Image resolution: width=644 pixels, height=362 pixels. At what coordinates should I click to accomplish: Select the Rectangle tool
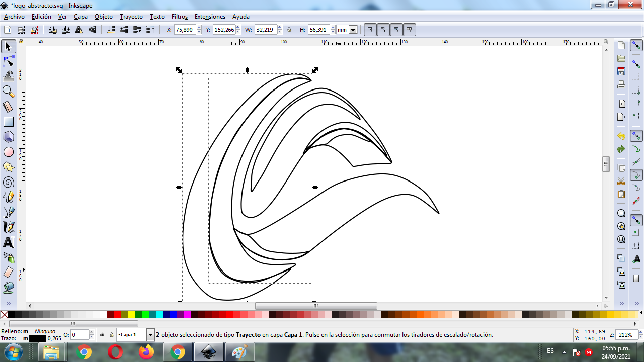coord(9,122)
